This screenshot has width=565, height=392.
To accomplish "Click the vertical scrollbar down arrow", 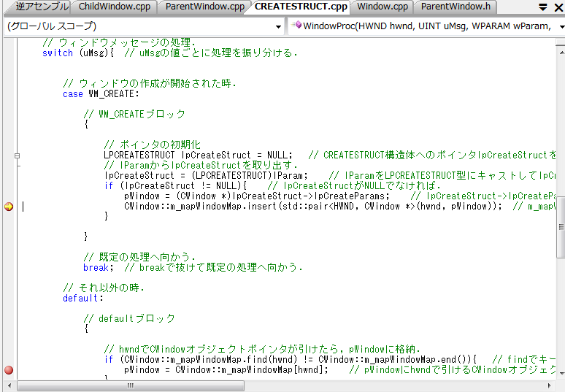I will pyautogui.click(x=561, y=373).
